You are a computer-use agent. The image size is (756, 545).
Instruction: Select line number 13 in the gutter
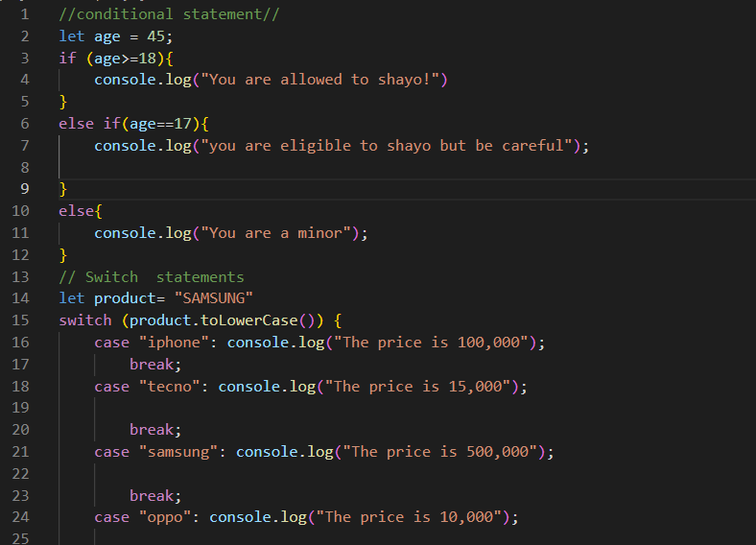(20, 276)
